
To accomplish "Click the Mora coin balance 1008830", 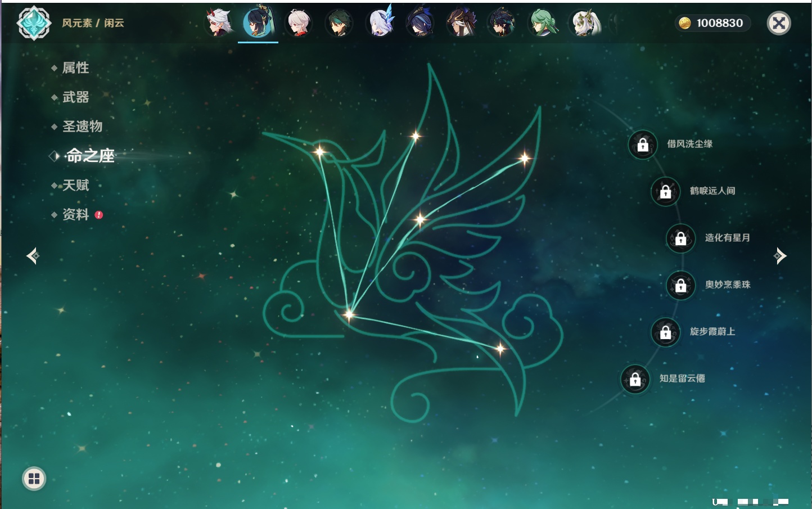I will (713, 23).
